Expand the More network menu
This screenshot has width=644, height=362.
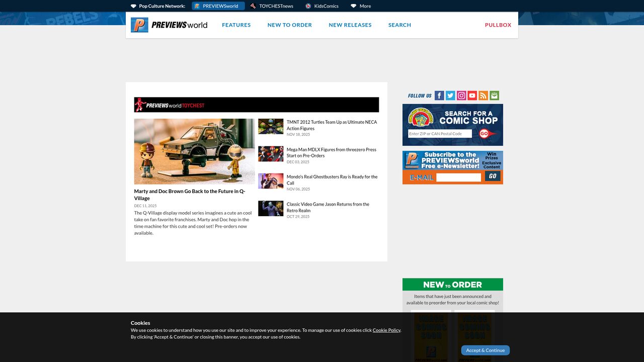point(361,6)
